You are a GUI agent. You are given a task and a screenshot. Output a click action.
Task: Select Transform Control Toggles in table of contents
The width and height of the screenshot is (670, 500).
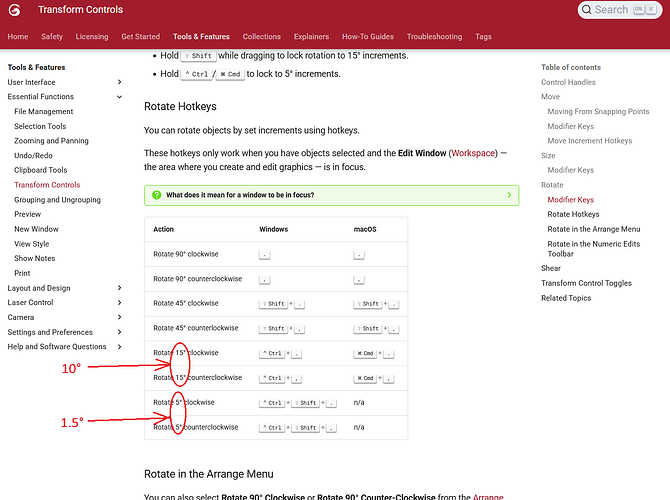586,283
